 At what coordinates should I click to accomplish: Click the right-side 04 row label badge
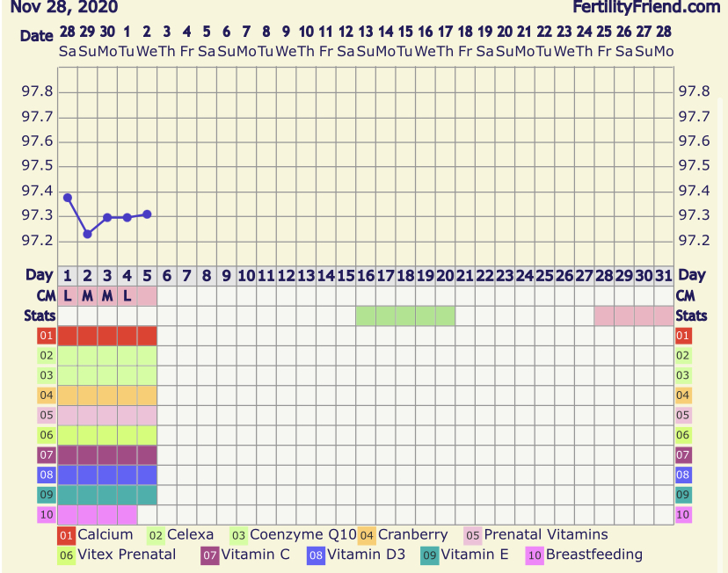tap(683, 395)
